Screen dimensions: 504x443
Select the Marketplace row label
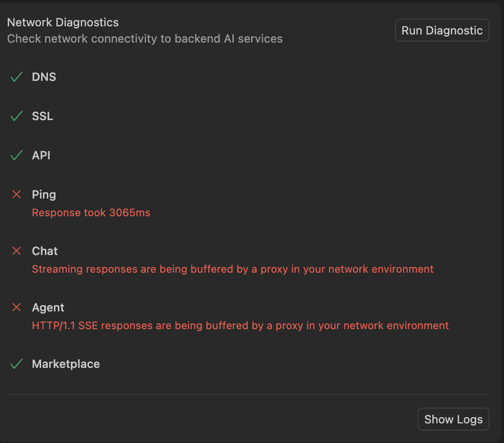point(66,364)
